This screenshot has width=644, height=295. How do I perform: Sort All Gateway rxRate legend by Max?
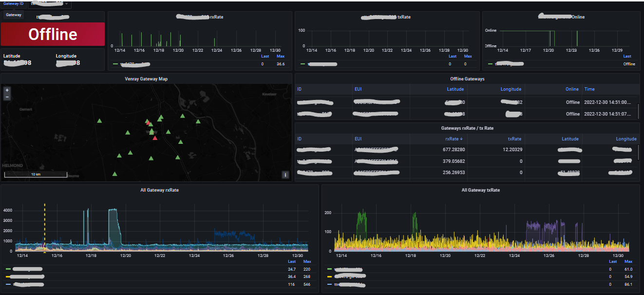[307, 262]
